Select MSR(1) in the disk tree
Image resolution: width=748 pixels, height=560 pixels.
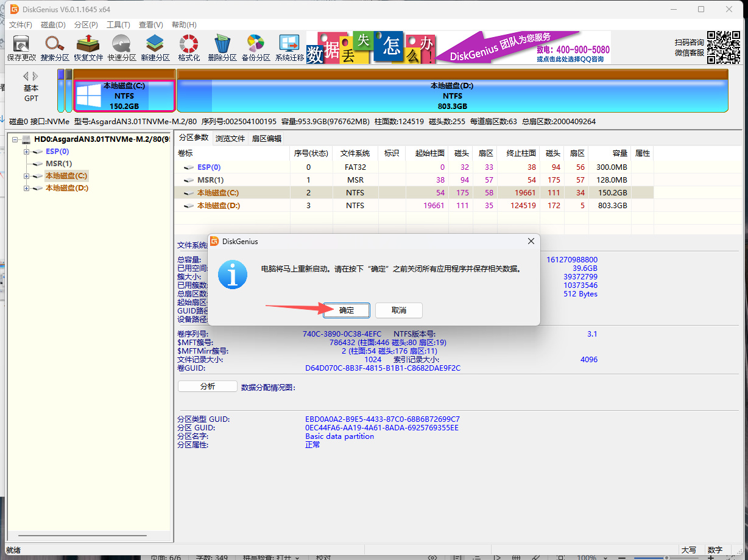click(58, 164)
